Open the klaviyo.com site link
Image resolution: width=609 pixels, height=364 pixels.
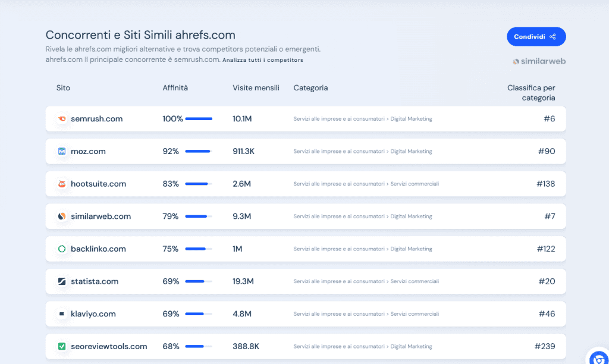pyautogui.click(x=93, y=314)
